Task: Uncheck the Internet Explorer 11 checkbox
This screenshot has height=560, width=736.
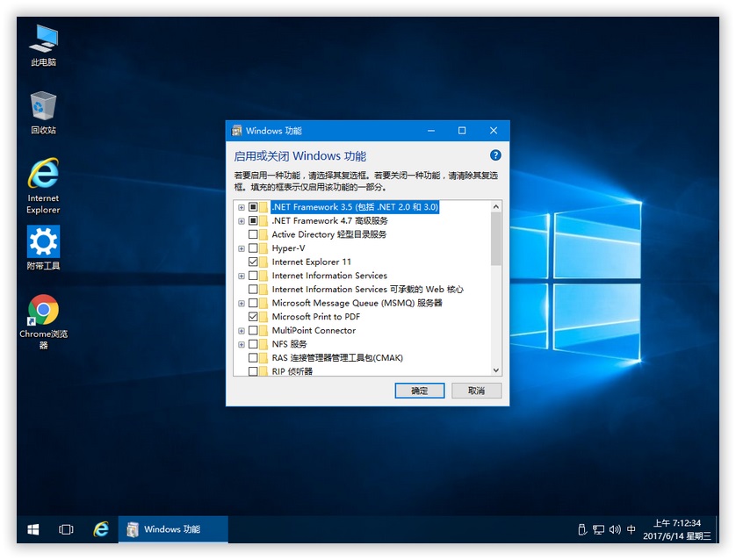Action: [x=253, y=262]
